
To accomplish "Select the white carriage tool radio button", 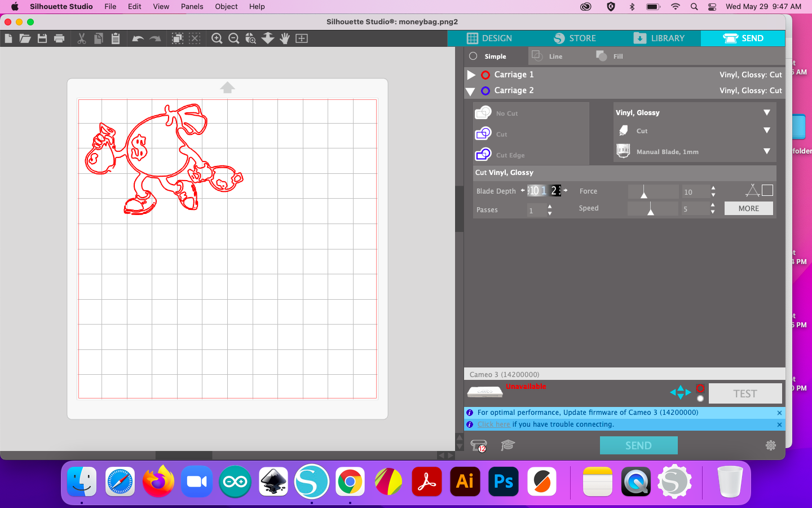I will (x=700, y=398).
